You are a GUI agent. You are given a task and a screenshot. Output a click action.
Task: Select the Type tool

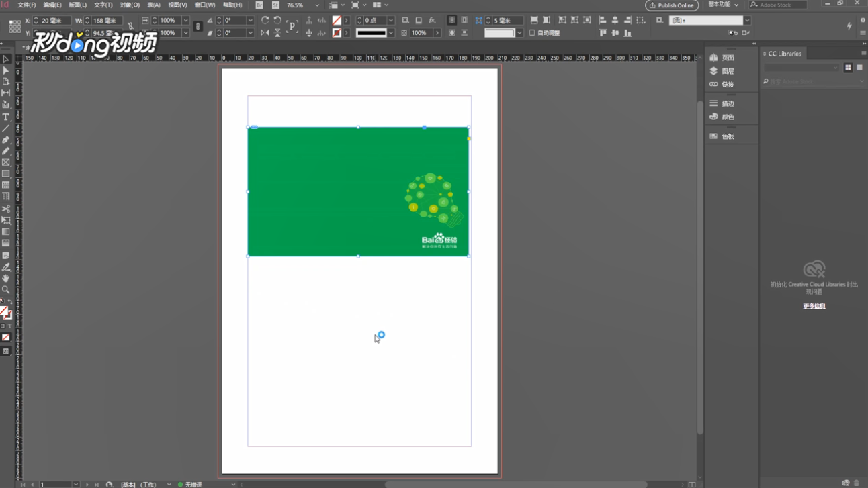point(6,116)
